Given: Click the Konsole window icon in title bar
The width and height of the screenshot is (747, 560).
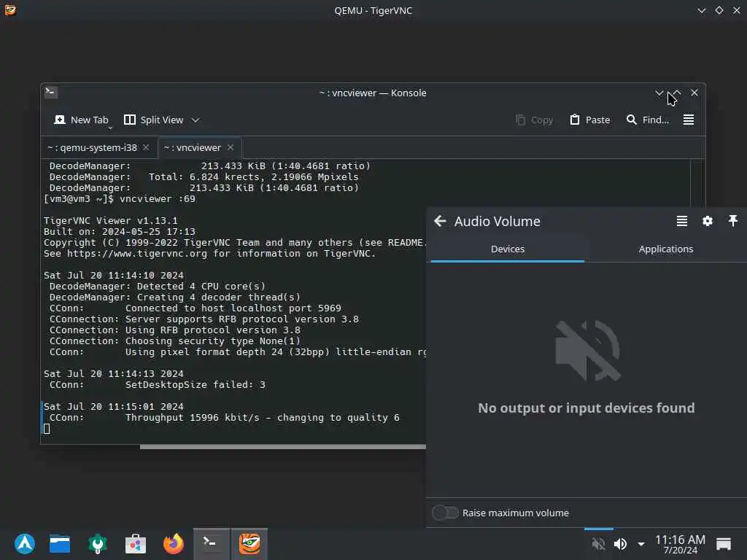Looking at the screenshot, I should pyautogui.click(x=51, y=92).
